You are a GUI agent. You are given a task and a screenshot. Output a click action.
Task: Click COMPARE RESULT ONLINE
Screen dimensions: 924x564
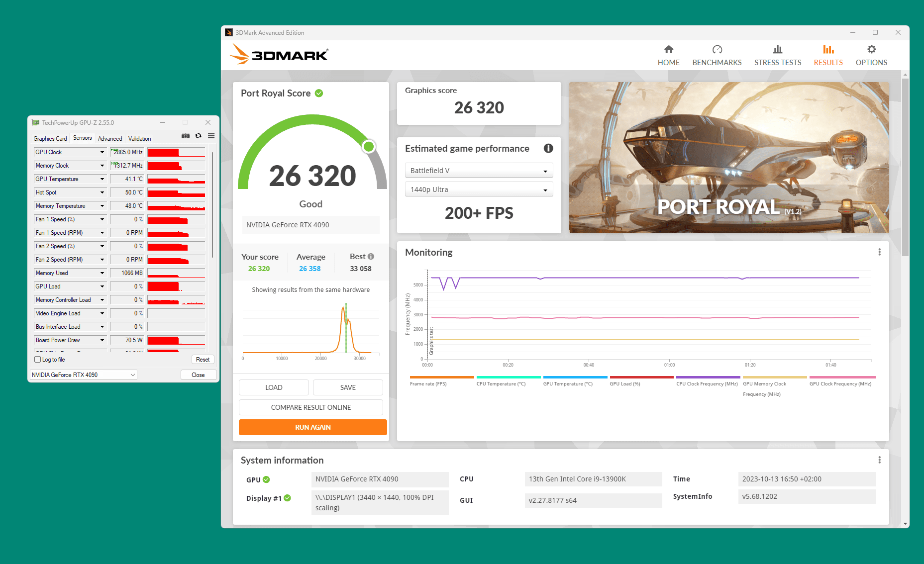(x=311, y=407)
